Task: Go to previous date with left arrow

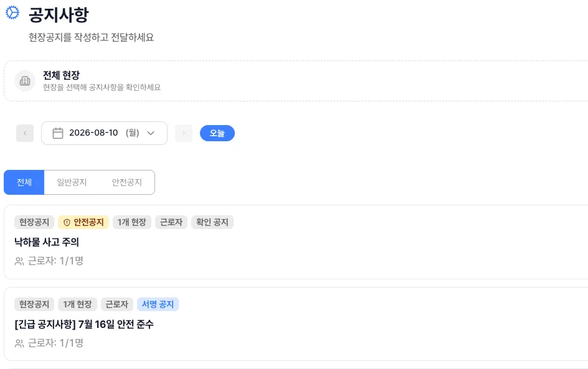Action: coord(25,133)
